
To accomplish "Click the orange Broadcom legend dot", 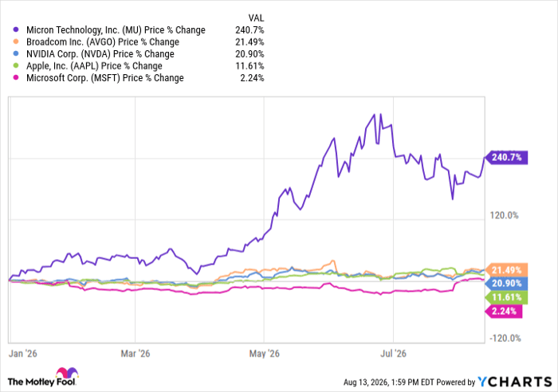I will pos(16,42).
